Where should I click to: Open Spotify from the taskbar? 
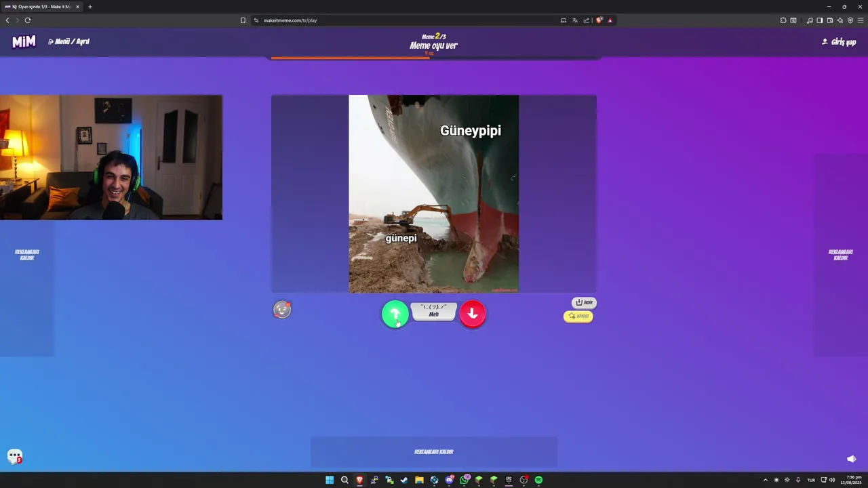pyautogui.click(x=538, y=480)
